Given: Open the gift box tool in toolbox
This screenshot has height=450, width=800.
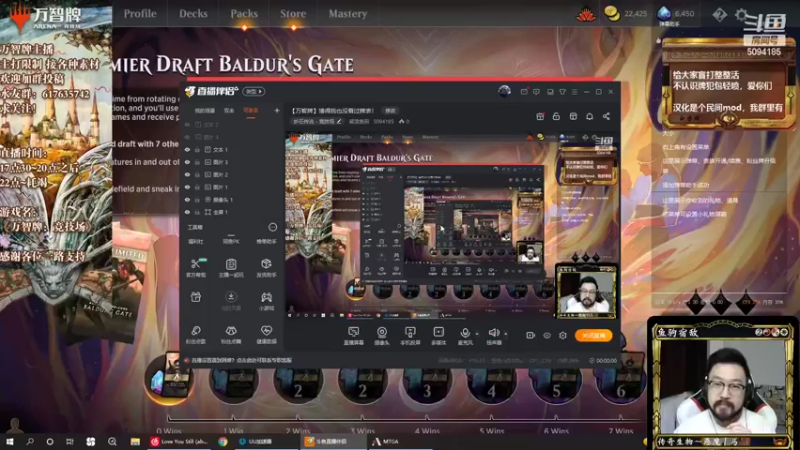Looking at the screenshot, I should point(196,297).
